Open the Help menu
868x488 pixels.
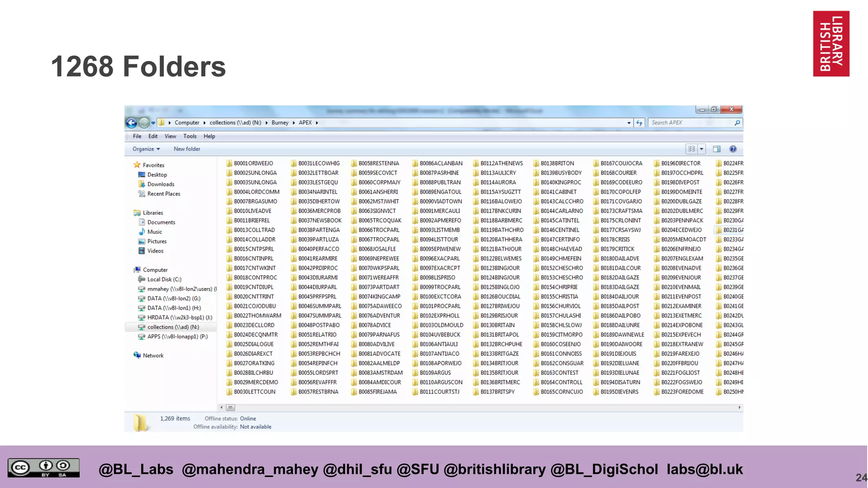point(209,136)
